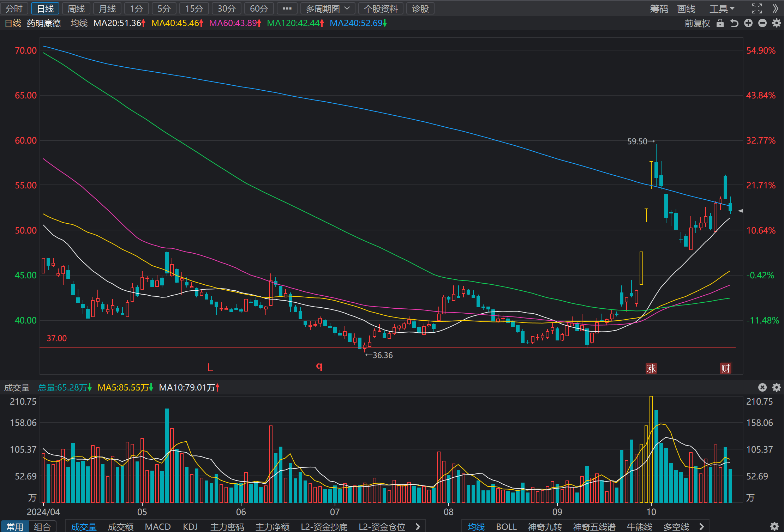This screenshot has height=532, width=784.
Task: Select 组合 indicator group tab
Action: [42, 527]
